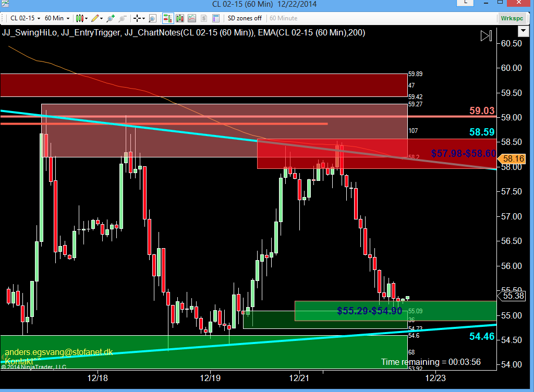Click the 12/18 date axis label
The image size is (534, 392).
click(98, 378)
